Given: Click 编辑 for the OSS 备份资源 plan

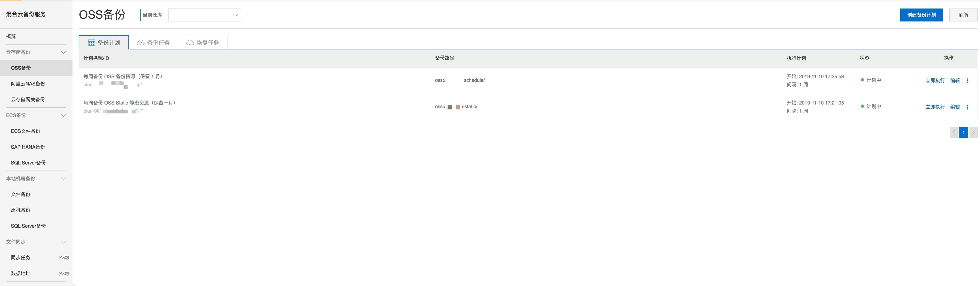Looking at the screenshot, I should pyautogui.click(x=955, y=81).
